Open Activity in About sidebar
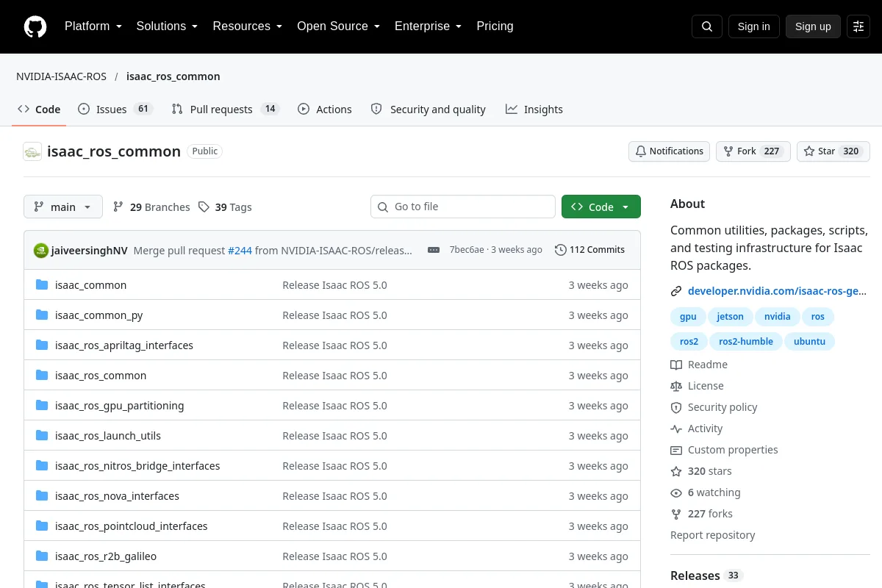882x588 pixels. (x=697, y=429)
